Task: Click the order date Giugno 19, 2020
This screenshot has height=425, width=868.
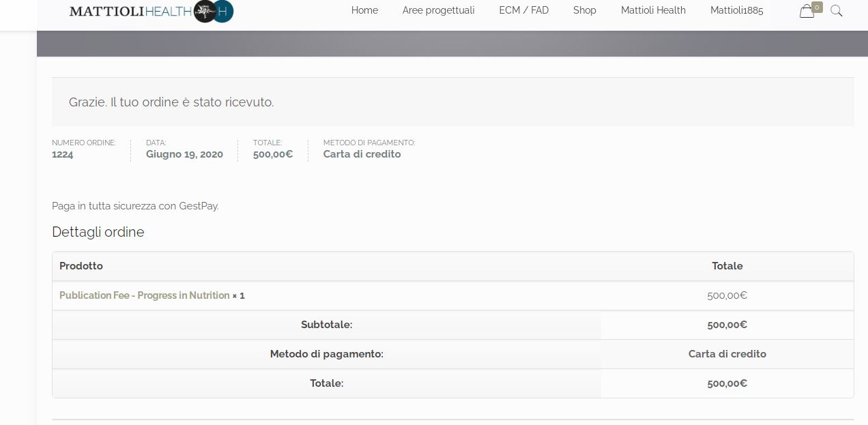Action: pos(184,154)
